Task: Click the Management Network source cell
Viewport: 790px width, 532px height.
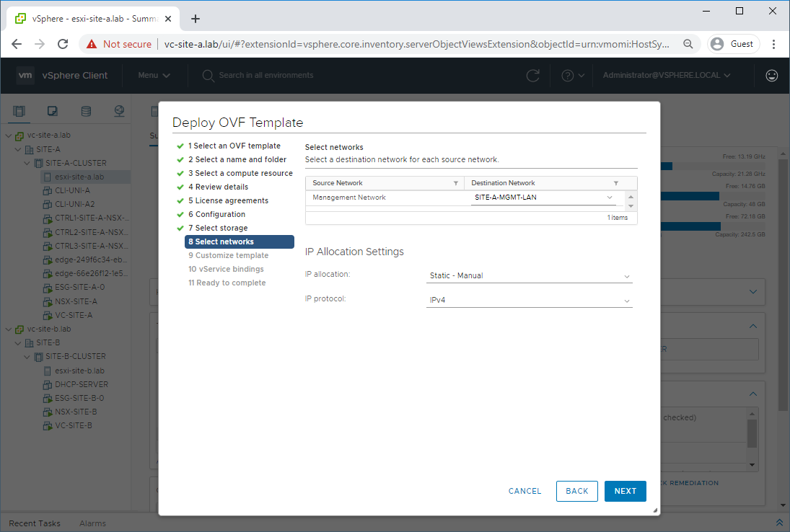Action: tap(348, 198)
